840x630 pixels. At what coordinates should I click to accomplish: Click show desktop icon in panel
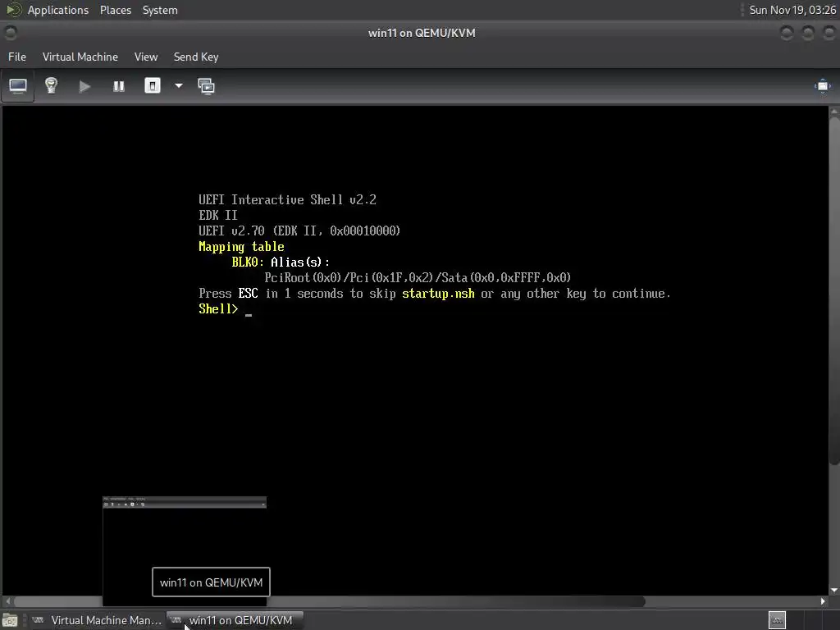tap(10, 620)
